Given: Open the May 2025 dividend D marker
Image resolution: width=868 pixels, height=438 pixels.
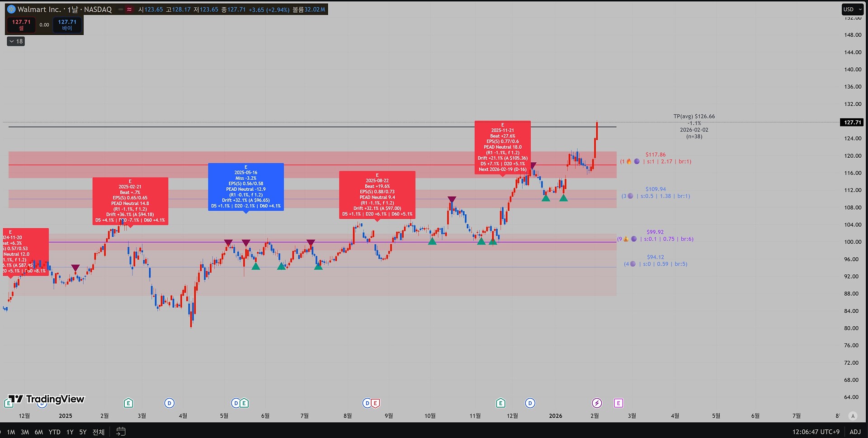Looking at the screenshot, I should [x=236, y=403].
